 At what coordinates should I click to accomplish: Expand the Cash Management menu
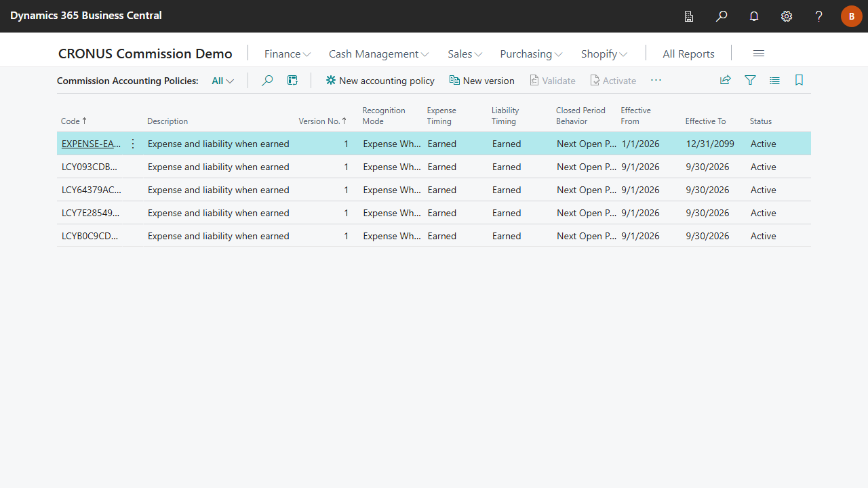point(378,54)
